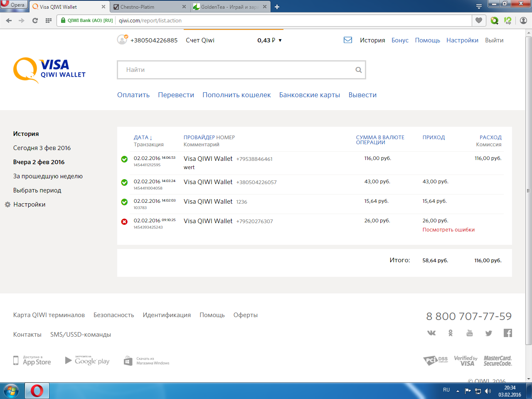Reload the current page
The height and width of the screenshot is (399, 532).
[35, 20]
